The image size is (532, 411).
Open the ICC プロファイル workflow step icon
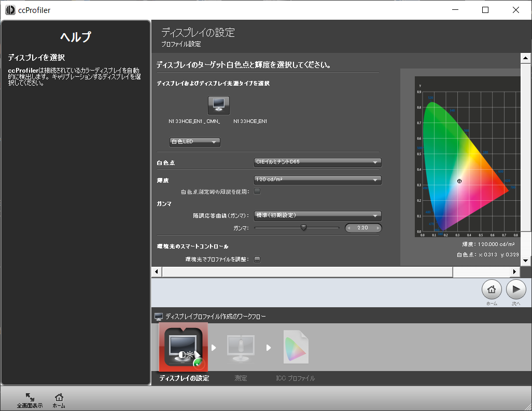tap(296, 347)
